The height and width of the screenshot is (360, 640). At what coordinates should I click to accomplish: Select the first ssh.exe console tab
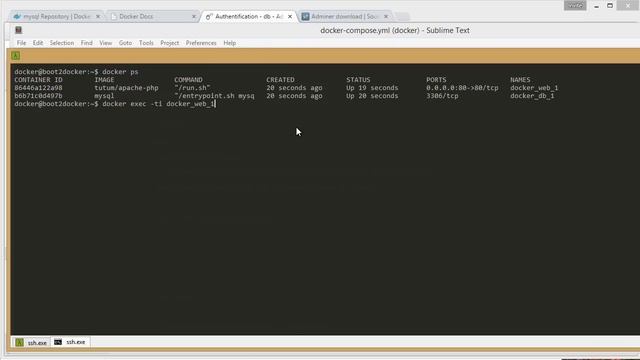[31, 342]
